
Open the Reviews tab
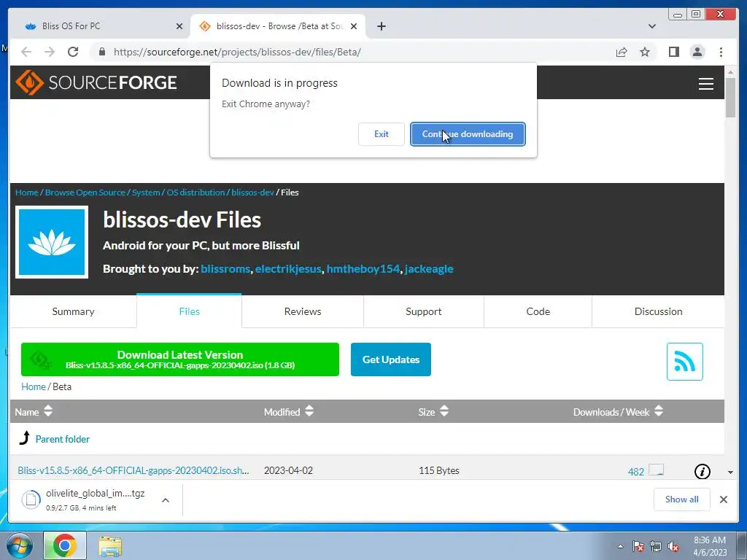(303, 311)
